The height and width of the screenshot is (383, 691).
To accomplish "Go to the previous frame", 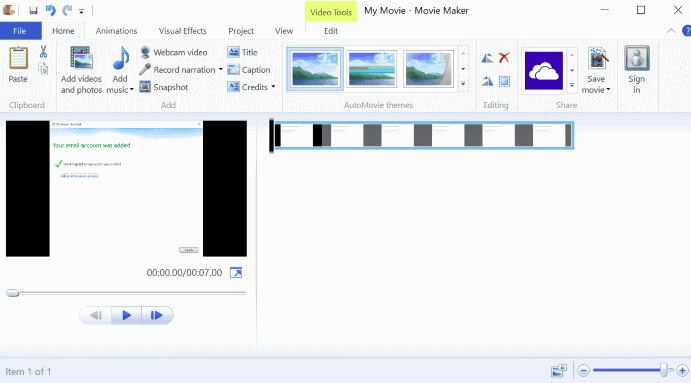I will click(x=96, y=315).
